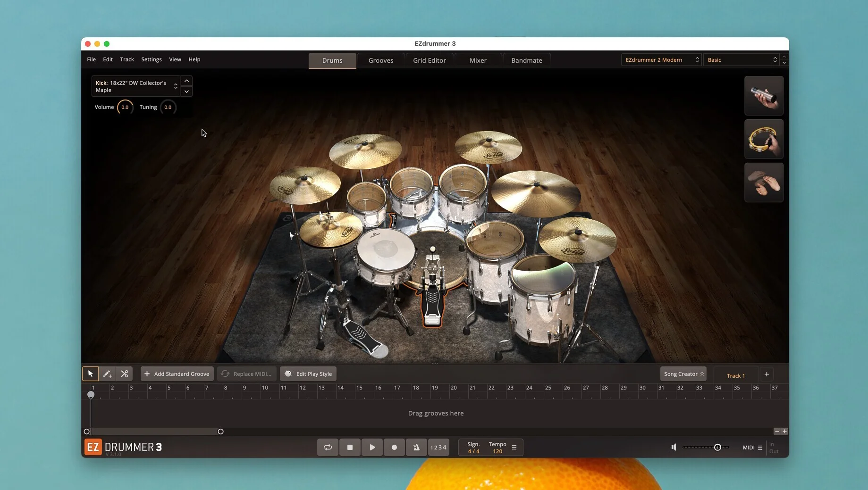Add a new track with plus button
Screen dimensions: 868x490
click(x=767, y=374)
